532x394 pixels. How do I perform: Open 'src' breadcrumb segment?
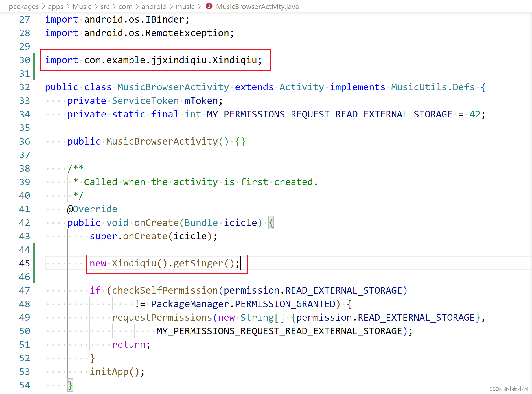[x=105, y=6]
